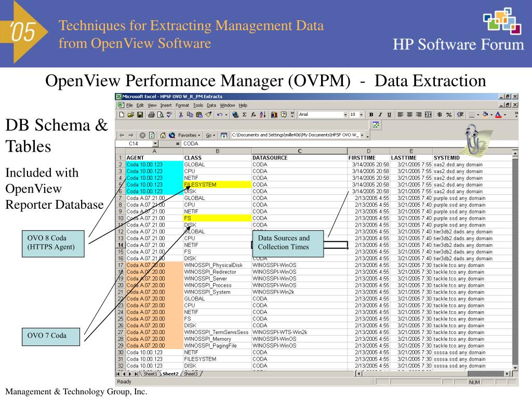This screenshot has height=399, width=532.
Task: Expand the Undo history dropdown arrow
Action: [227, 115]
